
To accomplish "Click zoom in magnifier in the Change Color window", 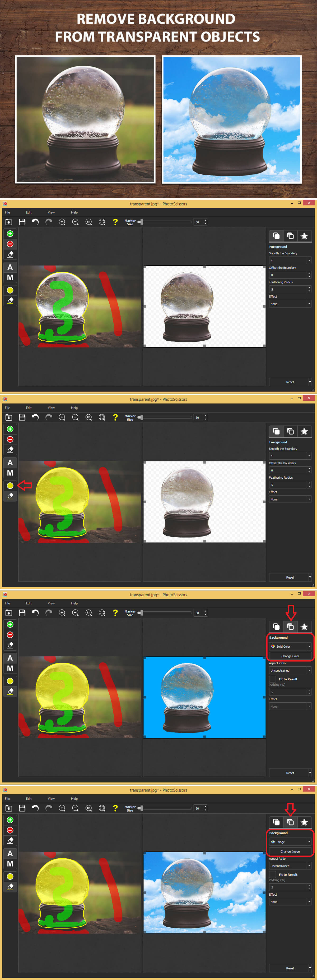I will coord(62,612).
